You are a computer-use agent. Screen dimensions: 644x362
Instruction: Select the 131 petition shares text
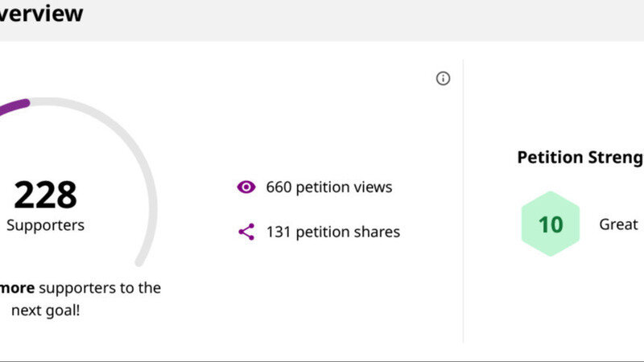pos(332,232)
